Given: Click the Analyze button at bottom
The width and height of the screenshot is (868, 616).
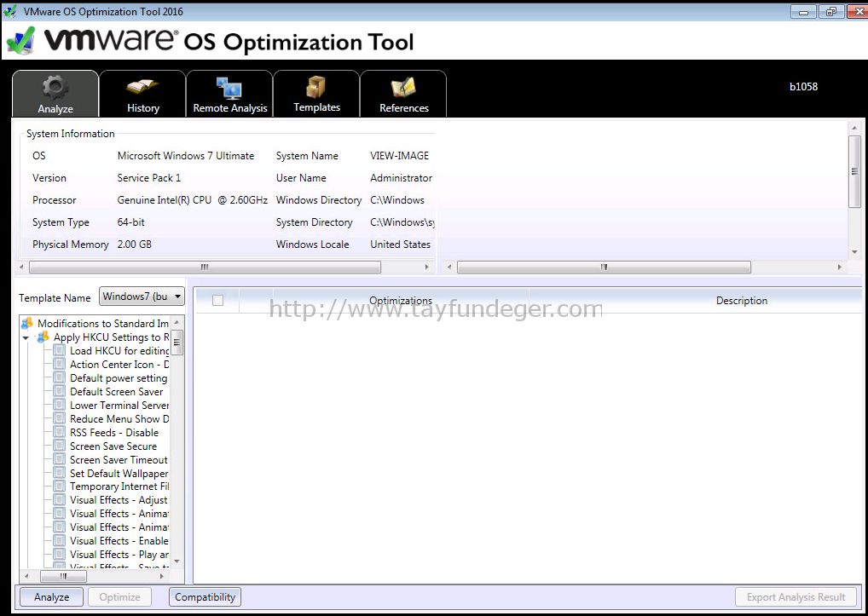Looking at the screenshot, I should 51,597.
